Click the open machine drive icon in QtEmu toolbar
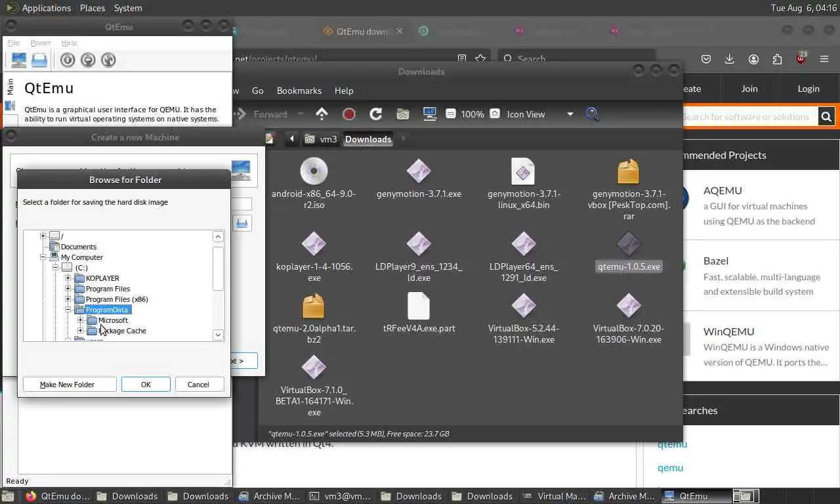 tap(39, 60)
